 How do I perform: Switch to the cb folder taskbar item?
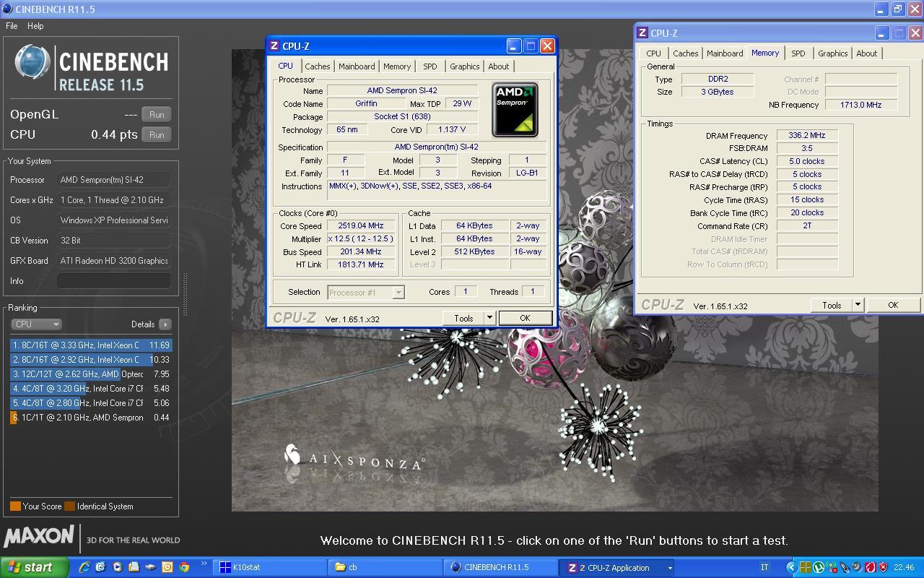click(x=384, y=567)
